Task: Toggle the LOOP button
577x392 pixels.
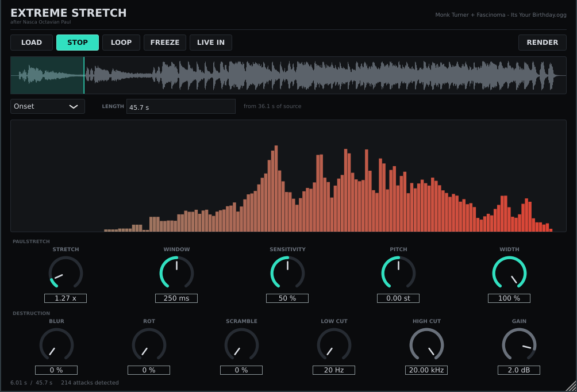Action: (x=121, y=43)
